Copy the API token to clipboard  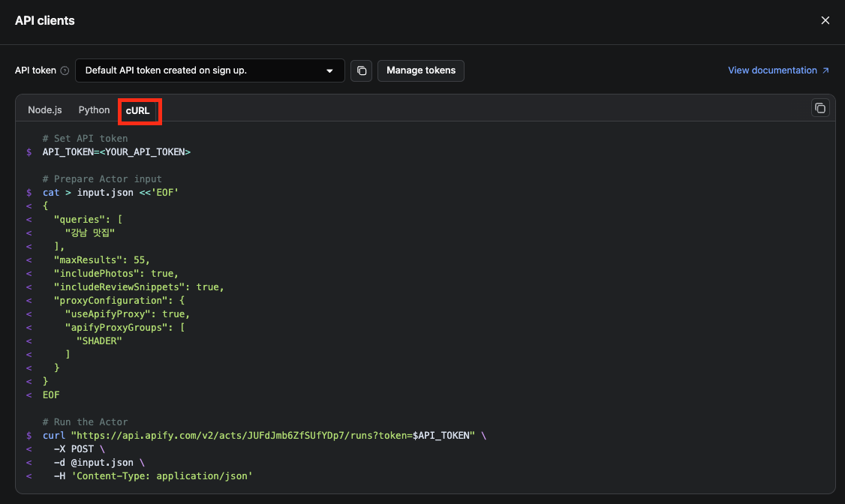361,70
